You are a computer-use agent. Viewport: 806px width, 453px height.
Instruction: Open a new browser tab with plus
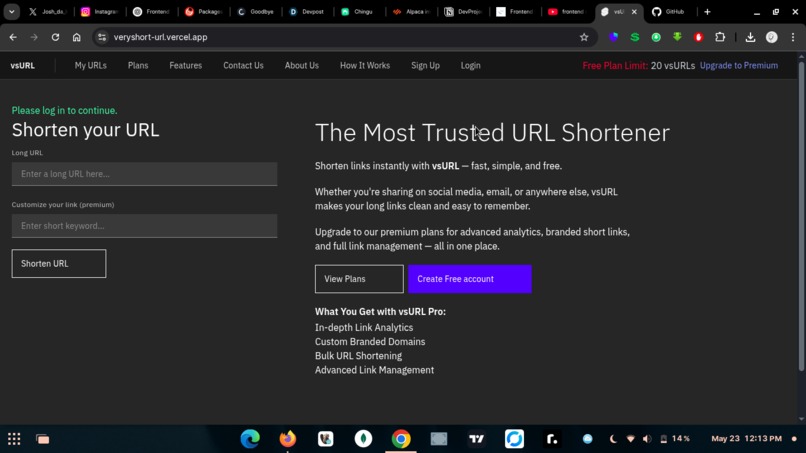(x=707, y=12)
